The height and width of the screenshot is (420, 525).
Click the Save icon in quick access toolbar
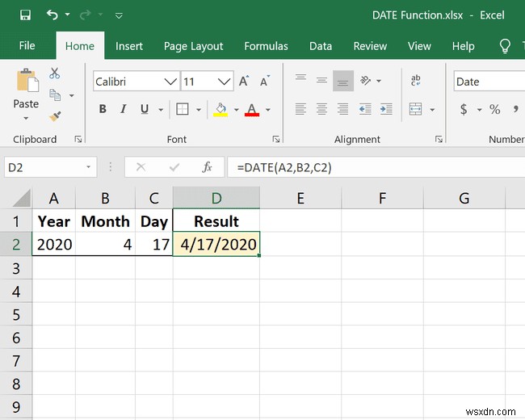pos(26,15)
